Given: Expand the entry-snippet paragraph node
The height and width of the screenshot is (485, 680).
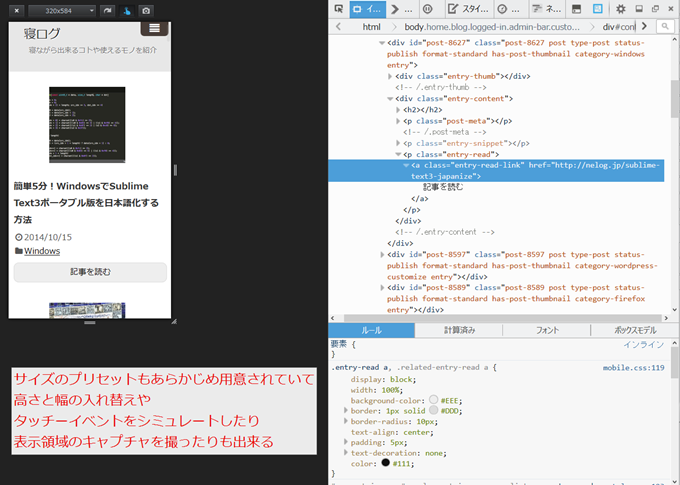Looking at the screenshot, I should point(398,143).
